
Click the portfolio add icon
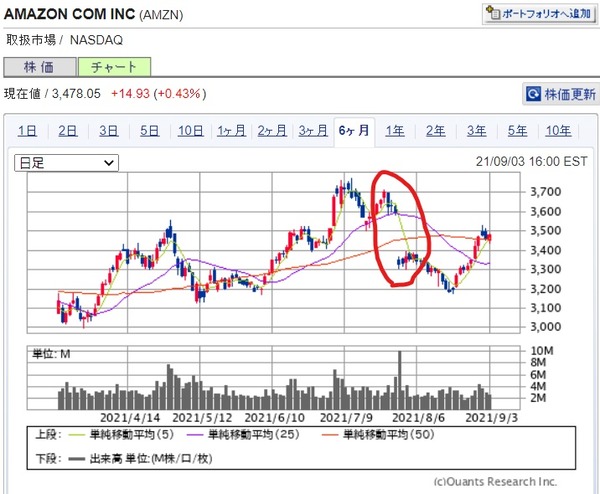493,13
